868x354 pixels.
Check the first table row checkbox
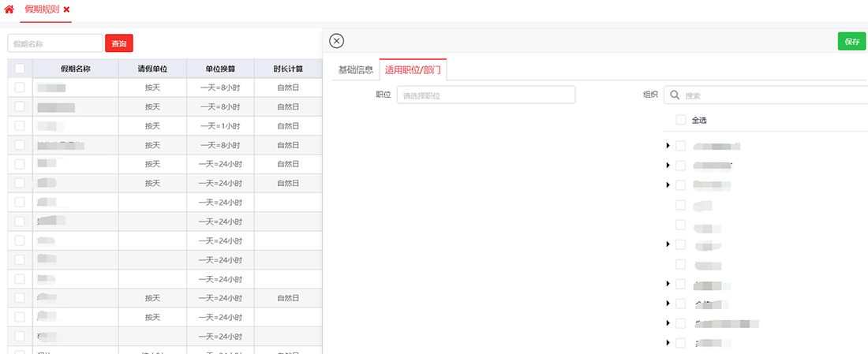tap(20, 88)
